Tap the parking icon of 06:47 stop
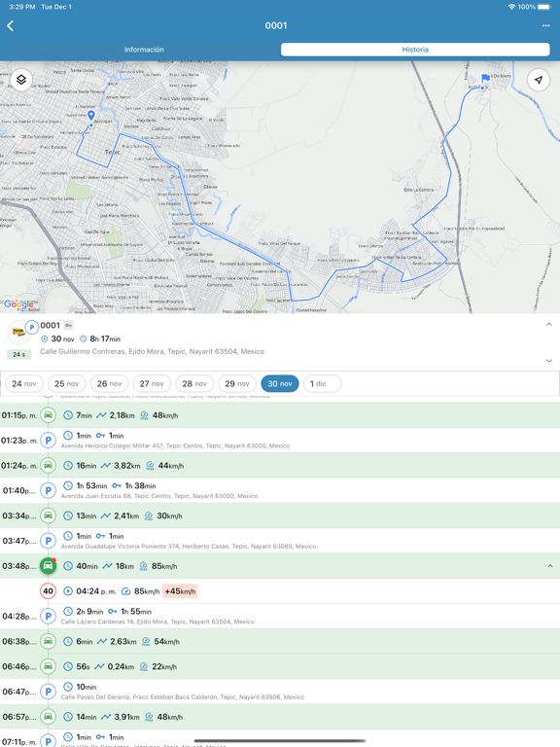560x747 pixels. point(48,692)
